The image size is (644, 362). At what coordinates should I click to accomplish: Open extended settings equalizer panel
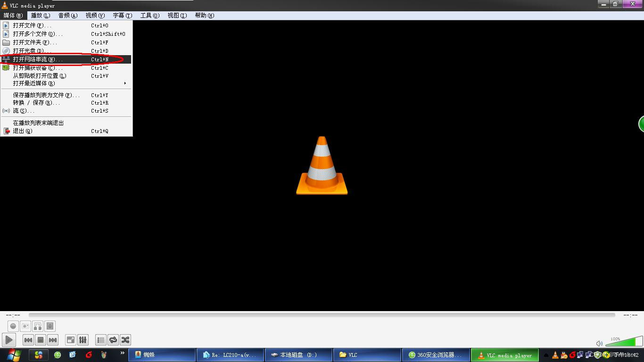(83, 340)
